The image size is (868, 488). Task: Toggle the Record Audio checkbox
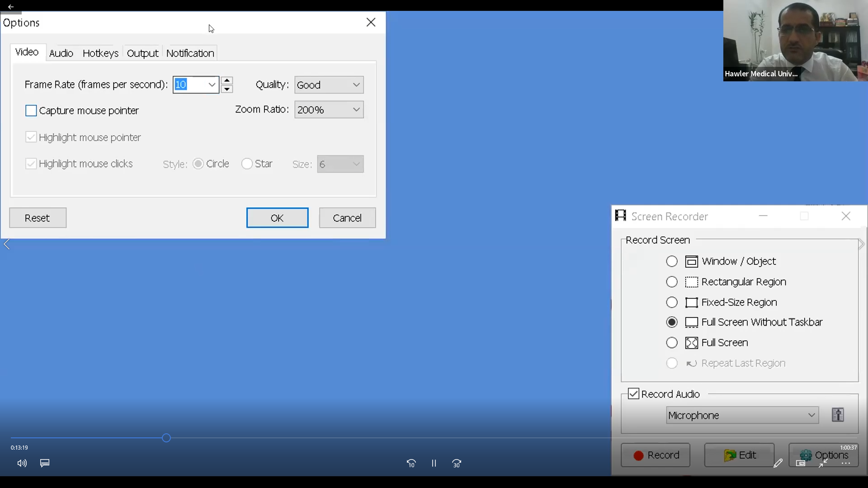pos(634,394)
